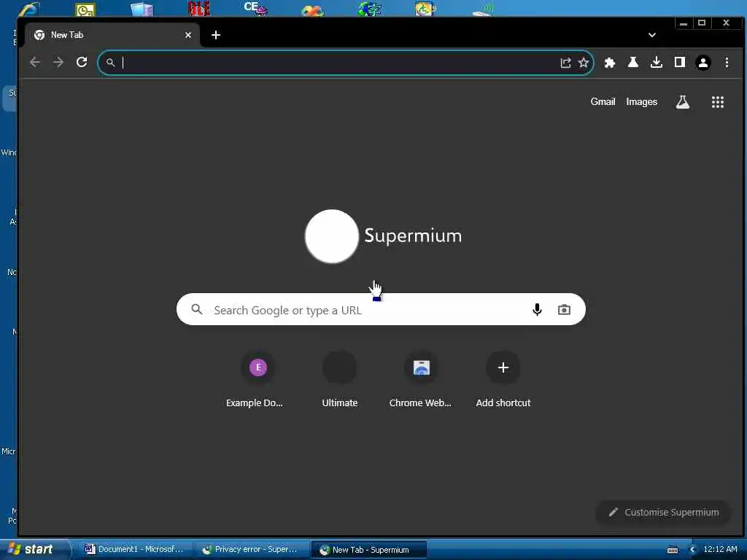Open the Images link

(641, 102)
